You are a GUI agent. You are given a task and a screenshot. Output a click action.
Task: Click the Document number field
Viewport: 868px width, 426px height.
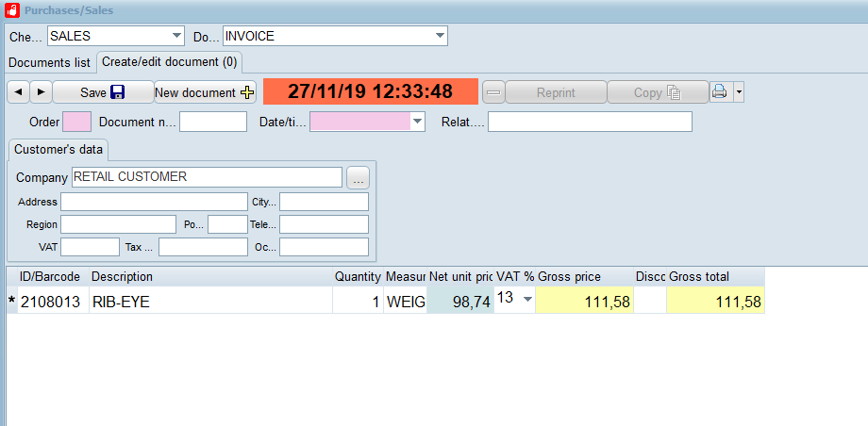pyautogui.click(x=213, y=122)
